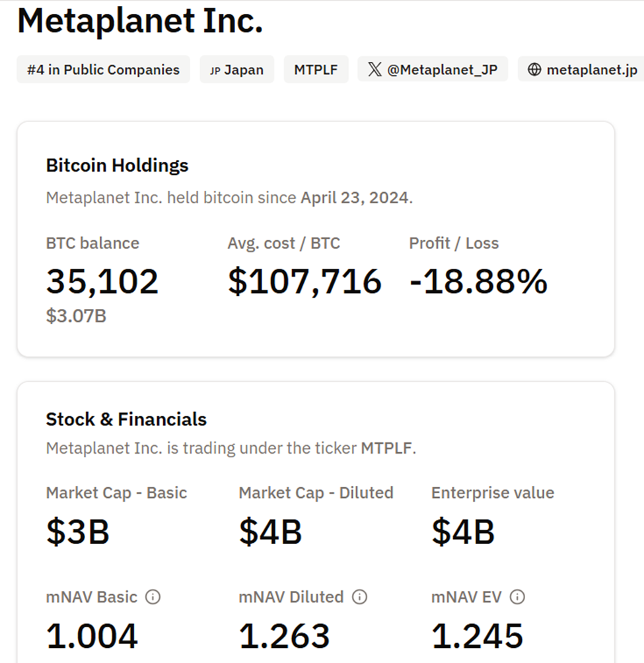Image resolution: width=644 pixels, height=663 pixels.
Task: Click the @Metaplanet_JP social badge
Action: [x=433, y=69]
